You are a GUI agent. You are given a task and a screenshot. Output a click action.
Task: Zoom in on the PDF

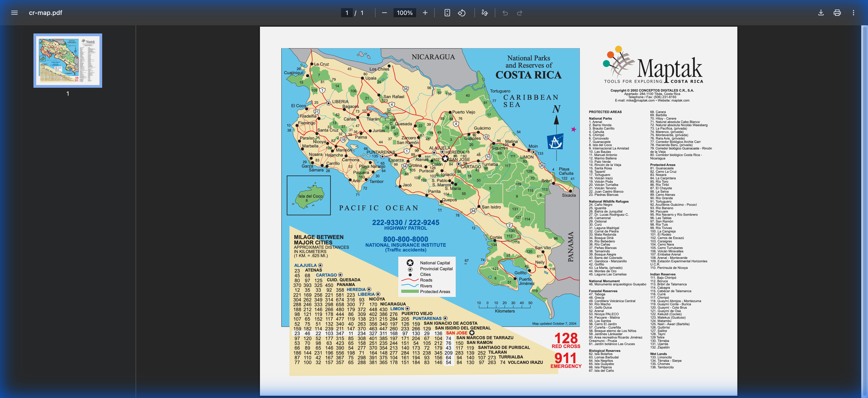click(x=425, y=13)
